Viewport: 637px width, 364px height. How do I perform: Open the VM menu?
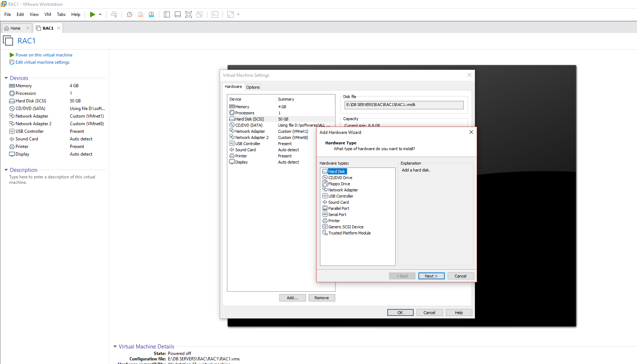pos(48,14)
